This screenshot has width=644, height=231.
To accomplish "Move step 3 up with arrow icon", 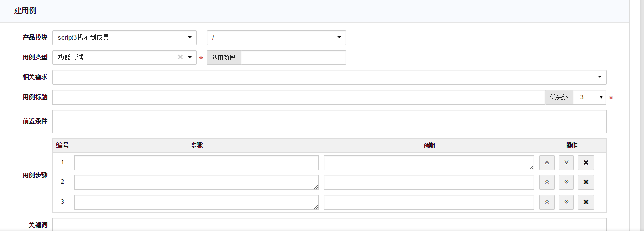I will click(x=547, y=202).
